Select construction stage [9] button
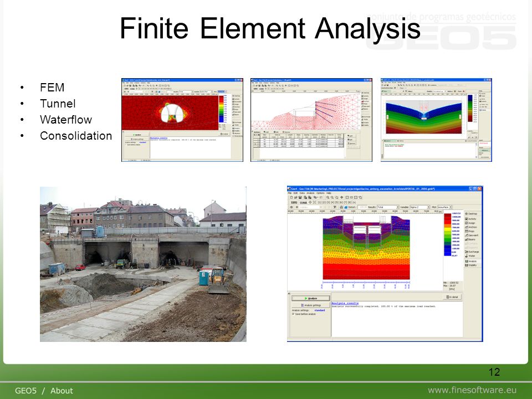This screenshot has width=532, height=399. tap(354, 203)
